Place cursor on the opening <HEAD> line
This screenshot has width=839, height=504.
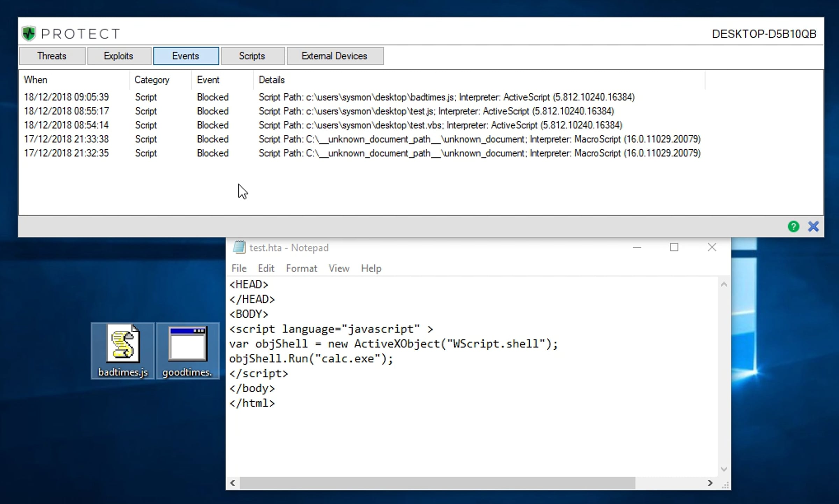coord(249,285)
